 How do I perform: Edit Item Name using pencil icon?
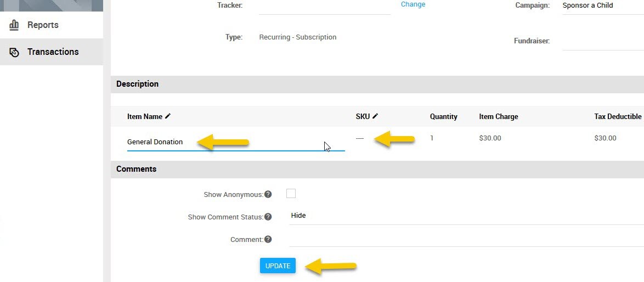(167, 116)
